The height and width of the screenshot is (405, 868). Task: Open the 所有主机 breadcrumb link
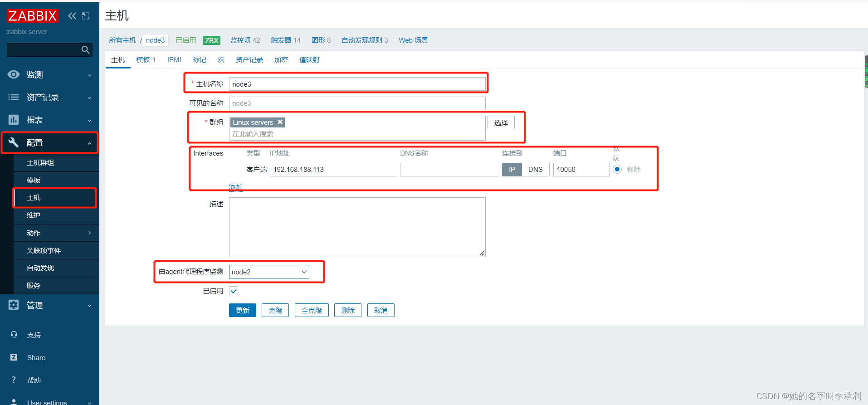(122, 40)
